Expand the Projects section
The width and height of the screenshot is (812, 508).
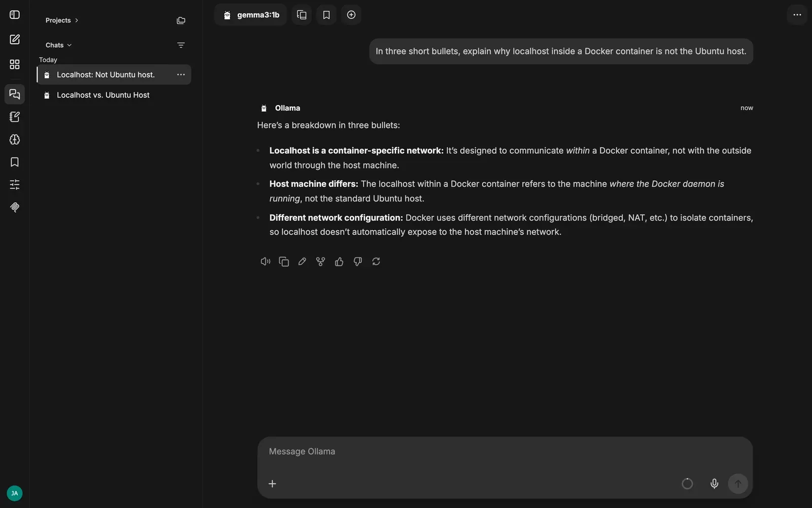tap(62, 20)
